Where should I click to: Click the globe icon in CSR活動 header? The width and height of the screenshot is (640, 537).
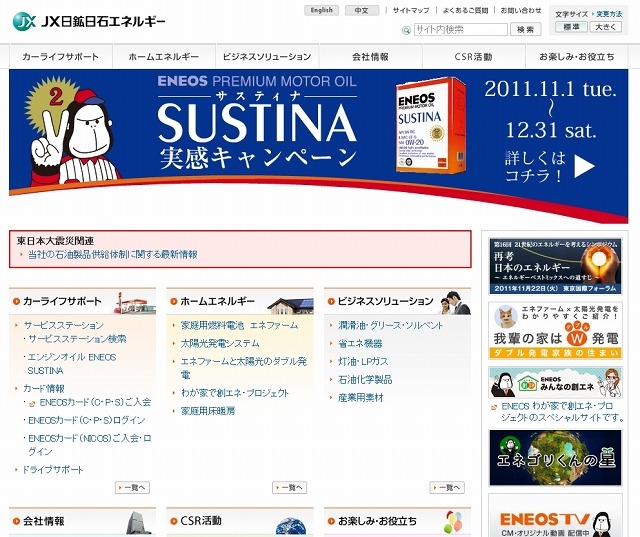point(291,526)
